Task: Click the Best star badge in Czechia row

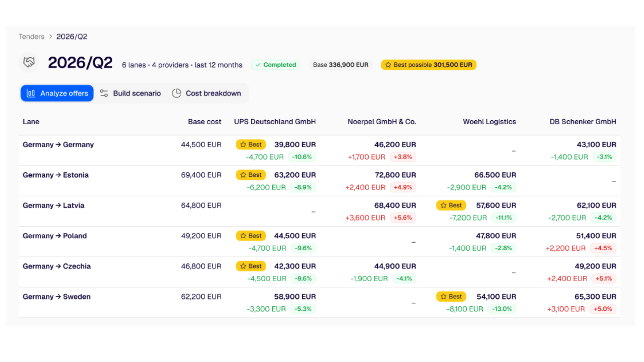Action: tap(251, 266)
